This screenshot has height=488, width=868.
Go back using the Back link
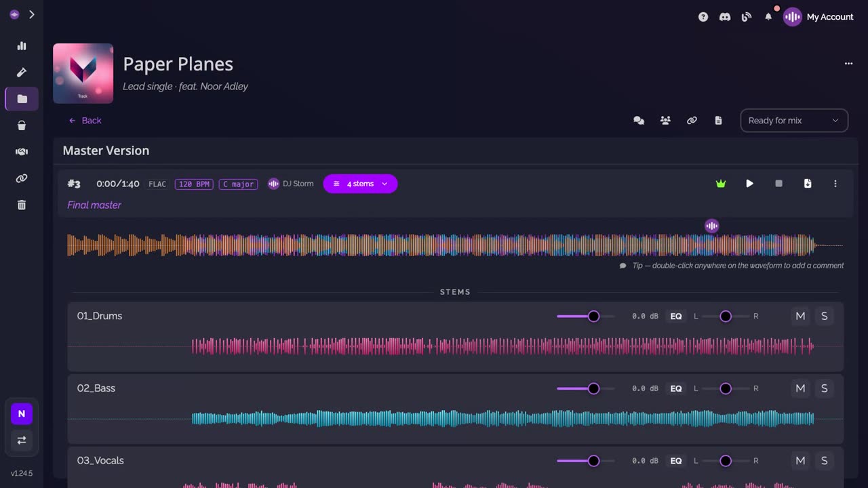pos(85,121)
